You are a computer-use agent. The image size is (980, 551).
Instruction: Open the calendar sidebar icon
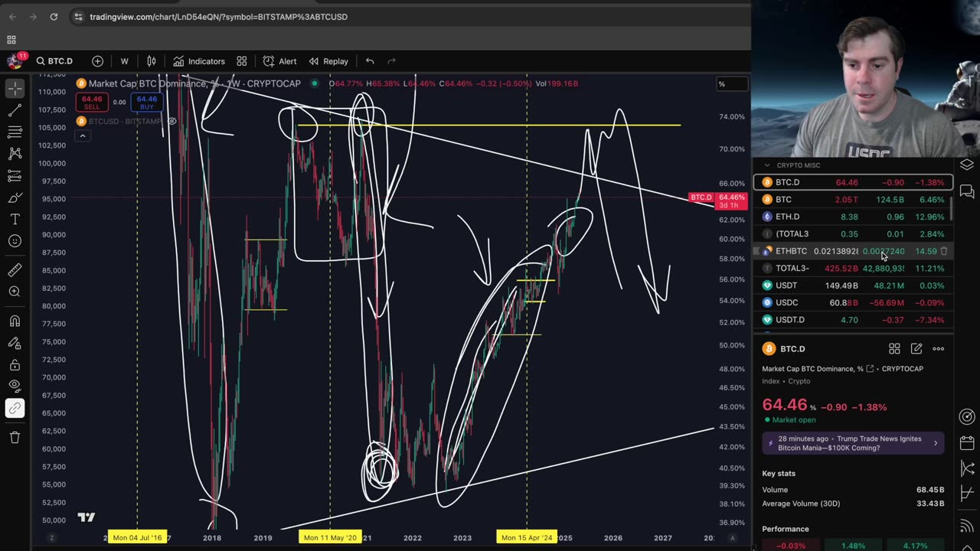point(967,443)
